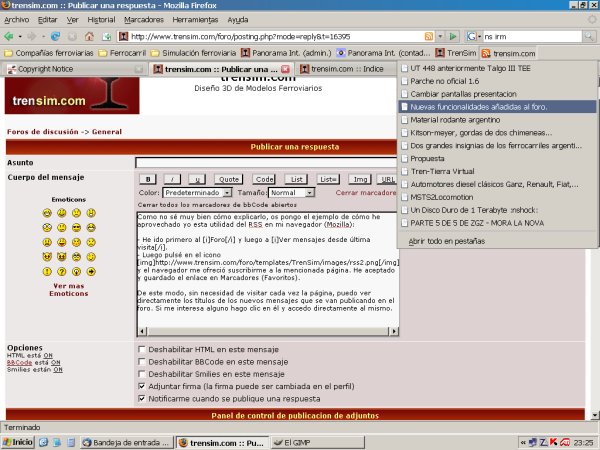
Task: Click 'Ver mas Emoticons' link
Action: tap(69, 289)
